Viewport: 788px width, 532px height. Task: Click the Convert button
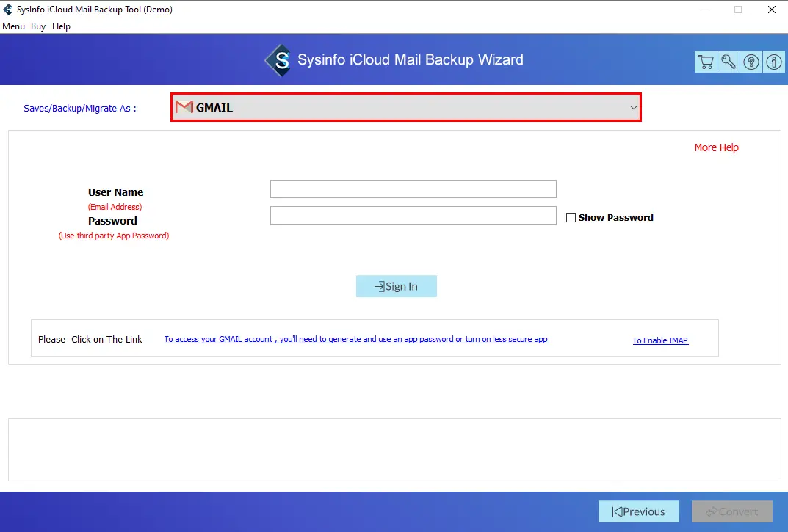click(732, 511)
